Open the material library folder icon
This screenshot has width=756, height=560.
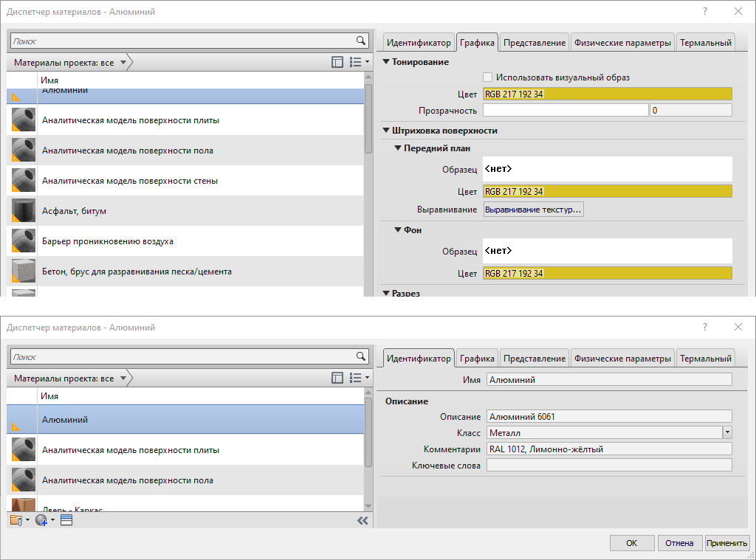tap(18, 520)
